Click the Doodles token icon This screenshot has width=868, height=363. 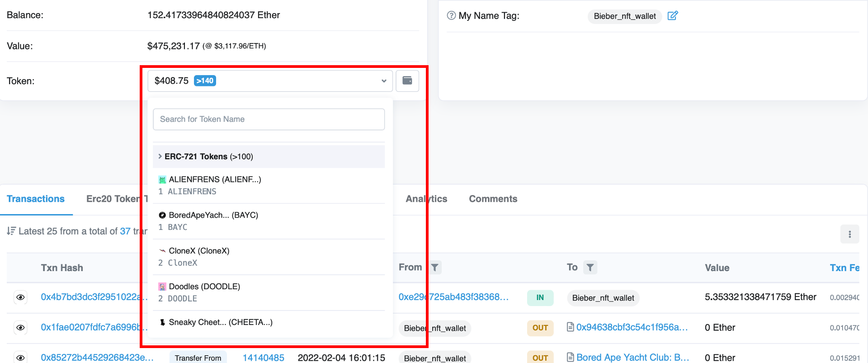pos(162,287)
